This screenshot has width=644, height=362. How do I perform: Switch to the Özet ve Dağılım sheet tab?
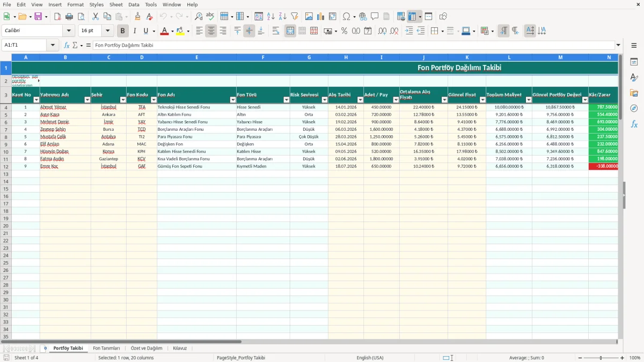click(x=147, y=348)
